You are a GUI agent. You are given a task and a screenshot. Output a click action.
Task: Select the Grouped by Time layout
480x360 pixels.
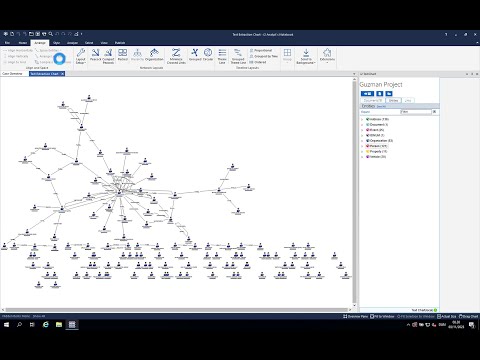pos(263,56)
